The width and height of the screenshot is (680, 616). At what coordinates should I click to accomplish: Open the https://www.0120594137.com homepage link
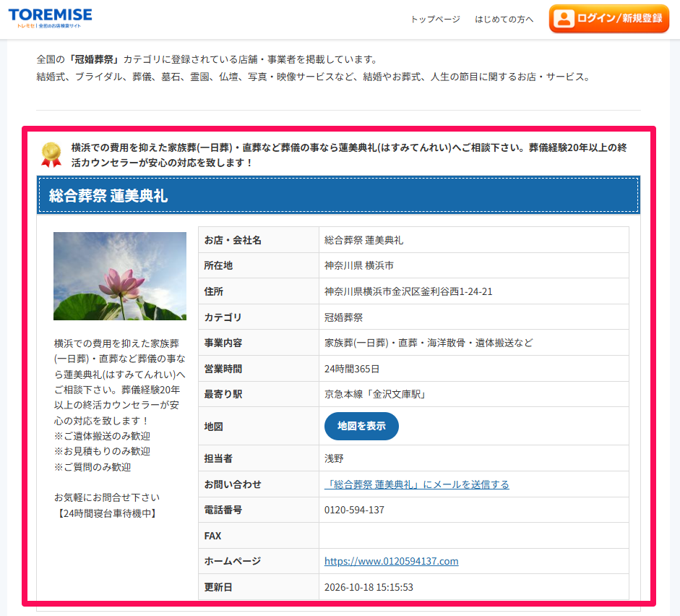391,561
